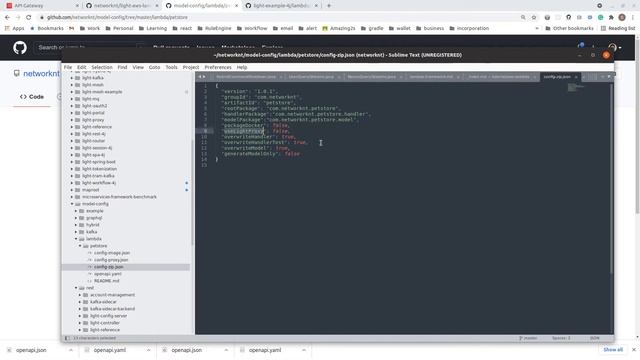
Task: Open the File menu in Sublime
Action: (x=68, y=67)
